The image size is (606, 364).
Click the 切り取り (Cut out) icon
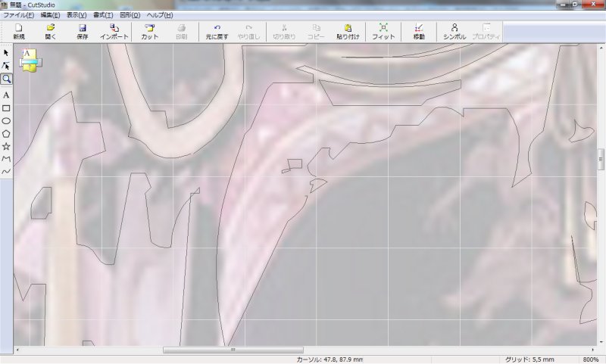(284, 32)
